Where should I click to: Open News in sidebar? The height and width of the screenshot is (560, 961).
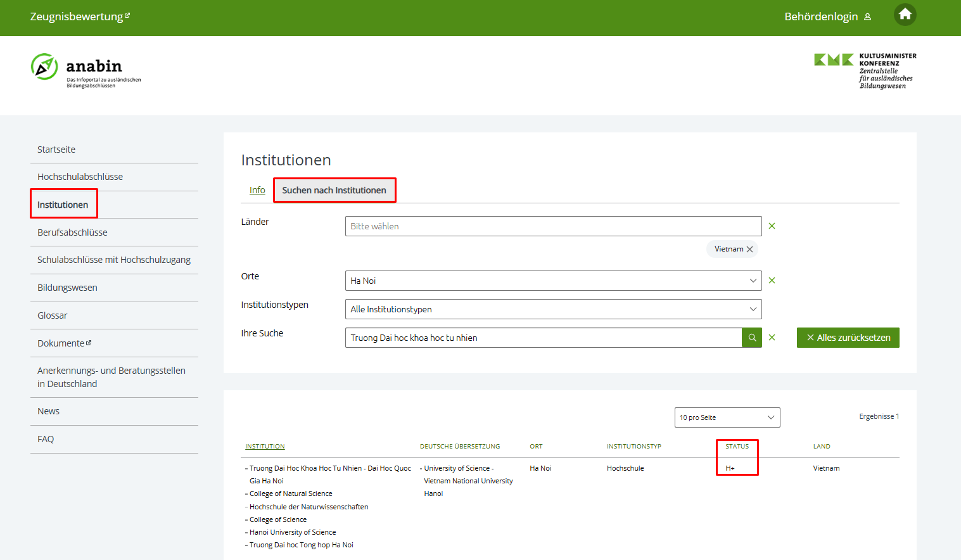tap(48, 411)
